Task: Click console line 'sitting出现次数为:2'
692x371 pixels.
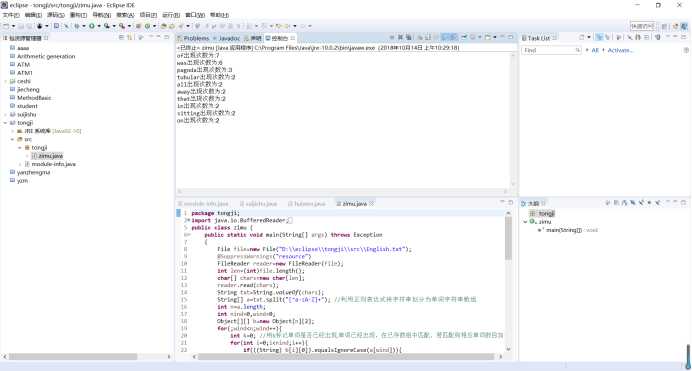Action: [206, 113]
